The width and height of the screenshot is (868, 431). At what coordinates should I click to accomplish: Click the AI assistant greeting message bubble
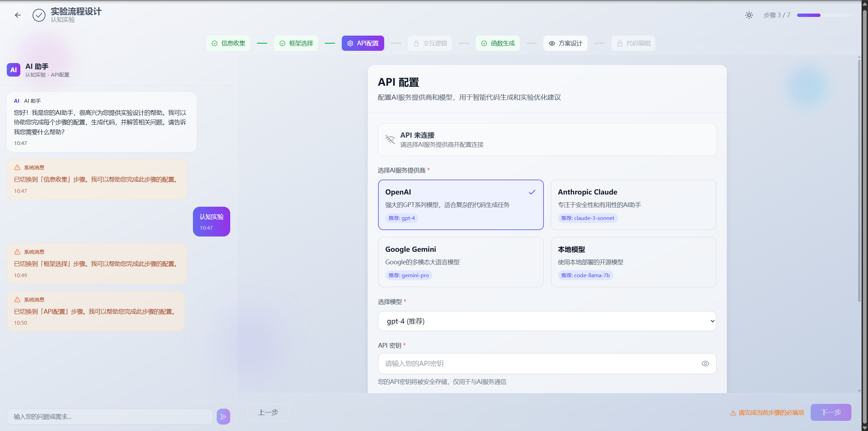[x=102, y=122]
